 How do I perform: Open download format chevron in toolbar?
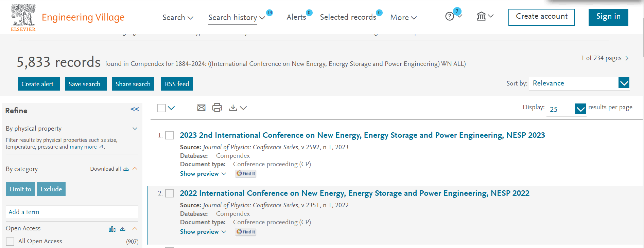pyautogui.click(x=243, y=108)
